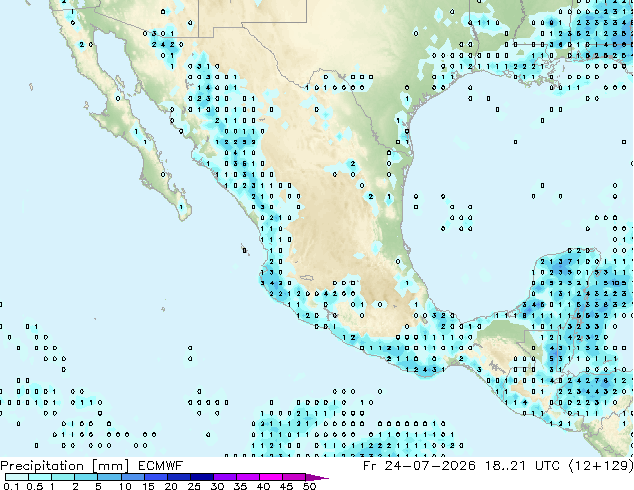This screenshot has height=490, width=634.
Task: Click the 20–25 mm legend swatch
Action: coord(178,477)
